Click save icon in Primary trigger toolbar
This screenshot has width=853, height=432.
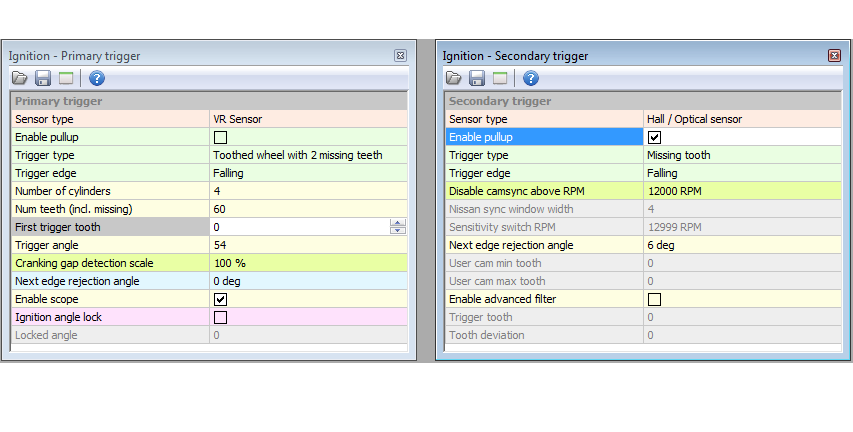point(42,78)
